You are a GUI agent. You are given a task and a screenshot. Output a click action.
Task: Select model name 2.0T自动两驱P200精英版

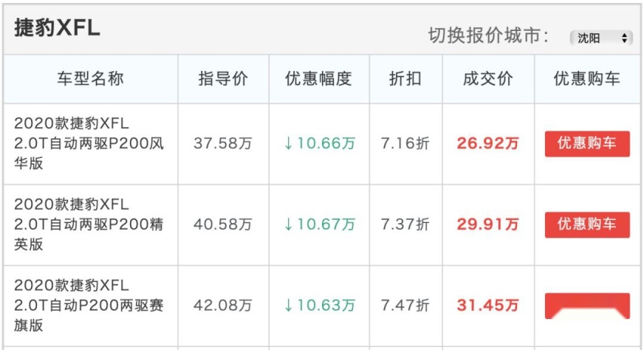point(89,224)
